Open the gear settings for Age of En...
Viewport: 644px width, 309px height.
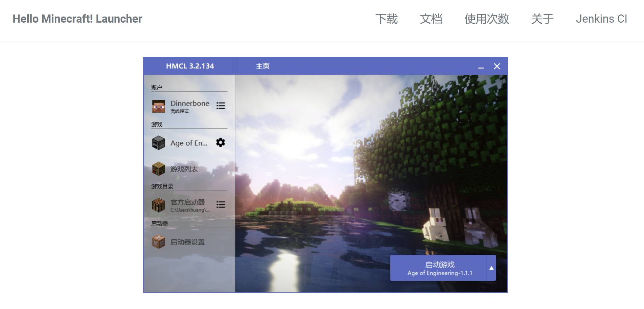[221, 142]
